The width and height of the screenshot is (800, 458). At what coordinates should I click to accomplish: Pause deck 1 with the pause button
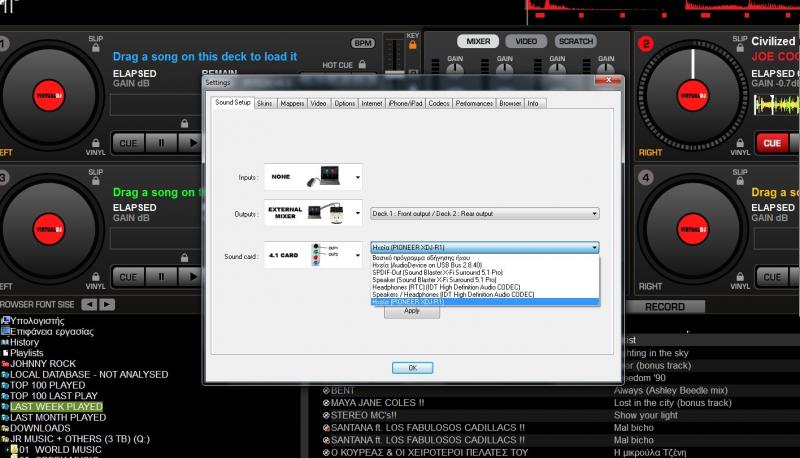(159, 143)
